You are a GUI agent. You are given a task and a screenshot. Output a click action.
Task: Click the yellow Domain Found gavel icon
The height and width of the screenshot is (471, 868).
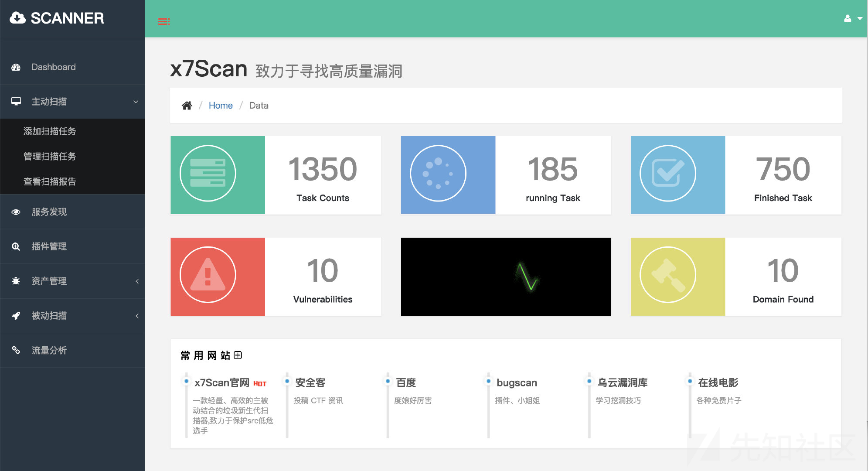tap(668, 275)
